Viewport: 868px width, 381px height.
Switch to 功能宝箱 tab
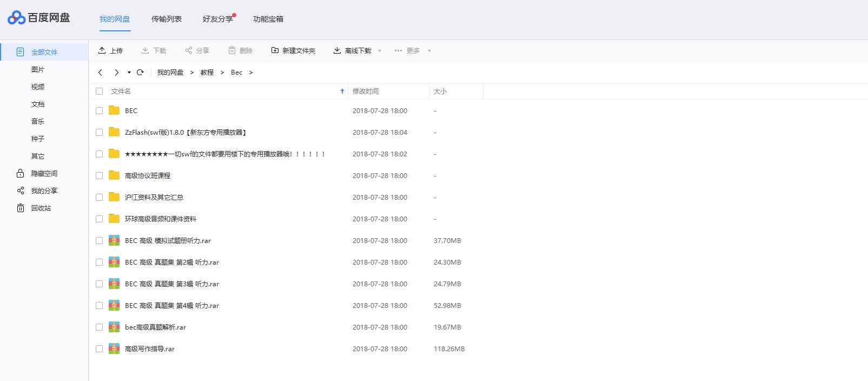pos(268,19)
